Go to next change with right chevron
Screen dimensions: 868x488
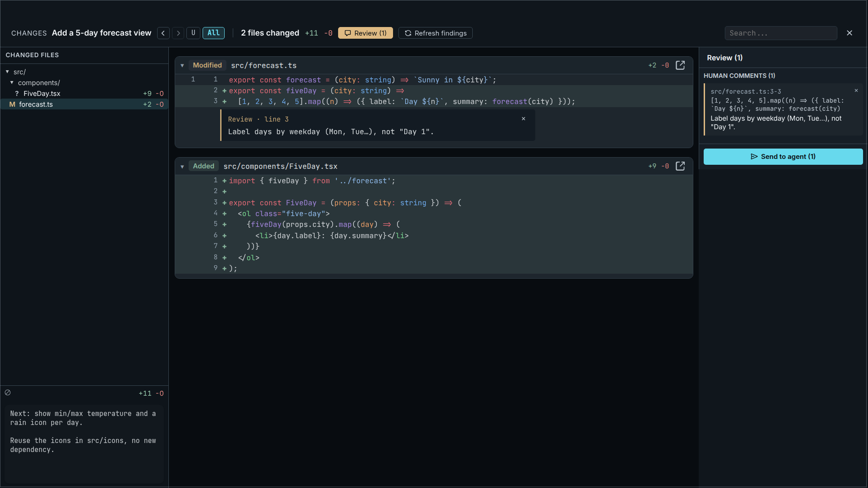click(x=178, y=33)
